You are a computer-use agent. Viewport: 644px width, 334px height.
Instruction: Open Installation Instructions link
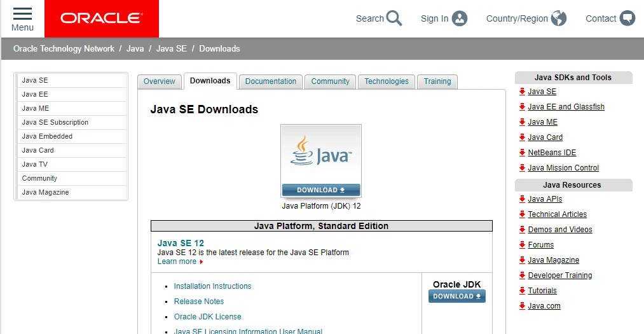[x=212, y=286]
